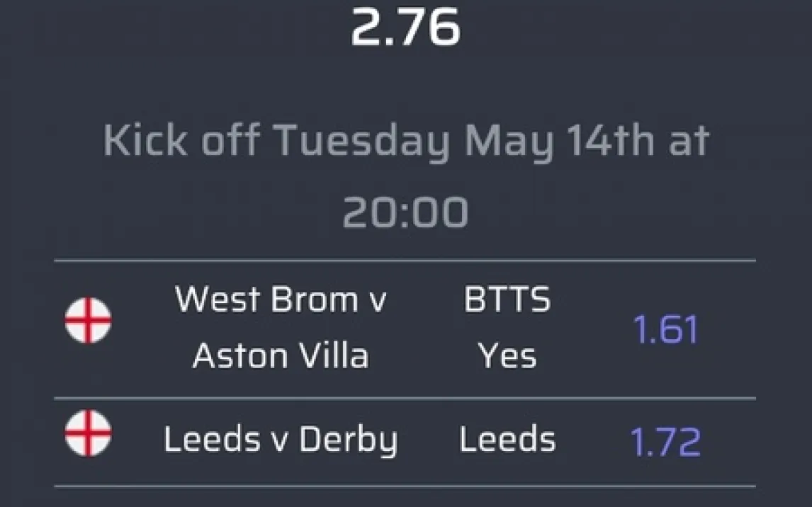Image resolution: width=812 pixels, height=507 pixels.
Task: Open the 'West Brom v' fixture line
Action: pos(281,300)
